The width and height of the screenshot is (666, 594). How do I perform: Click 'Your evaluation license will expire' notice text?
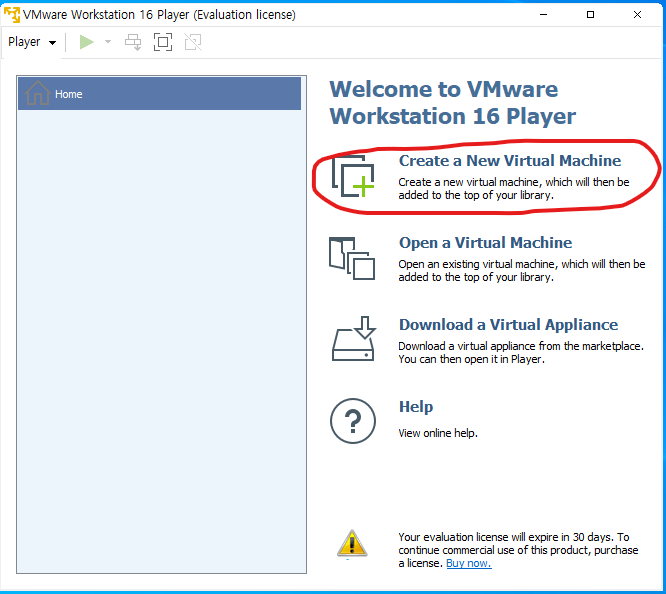(x=518, y=550)
